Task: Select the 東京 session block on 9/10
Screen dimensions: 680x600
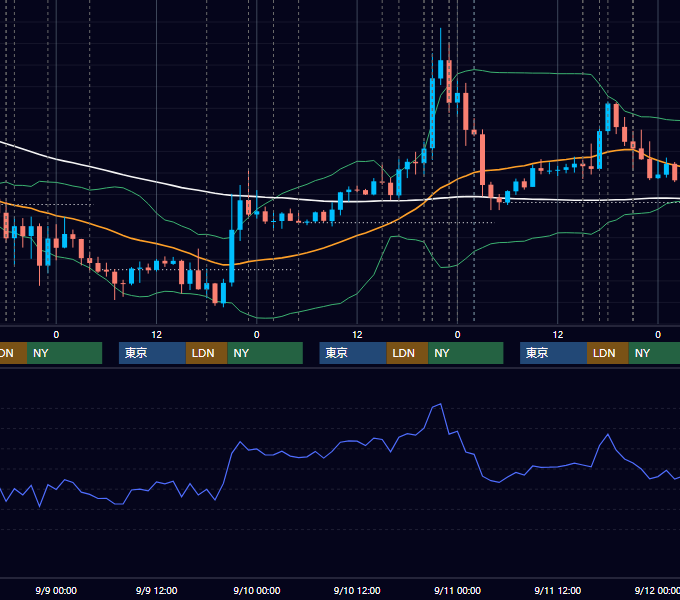Action: click(353, 353)
